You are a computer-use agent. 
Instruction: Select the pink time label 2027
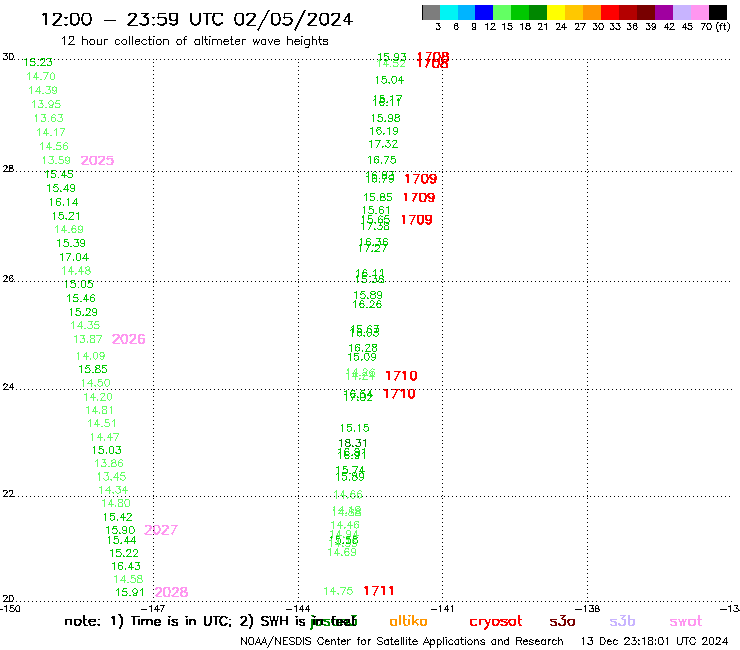[161, 530]
